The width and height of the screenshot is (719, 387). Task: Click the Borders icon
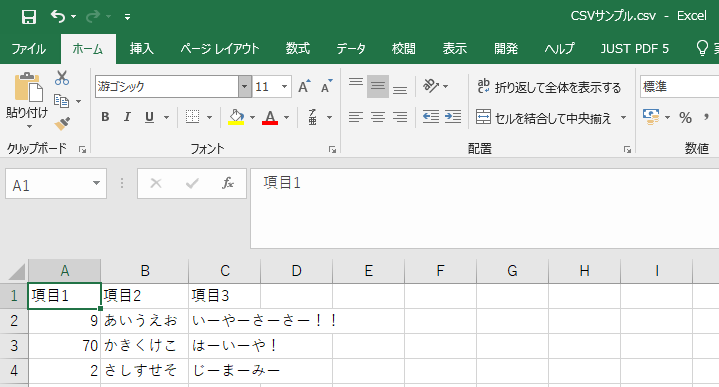click(x=193, y=117)
